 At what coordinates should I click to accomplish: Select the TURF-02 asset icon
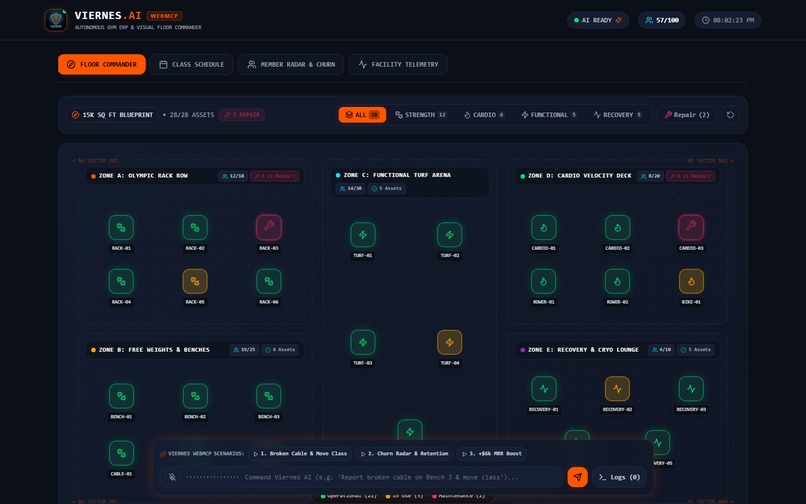click(x=450, y=235)
